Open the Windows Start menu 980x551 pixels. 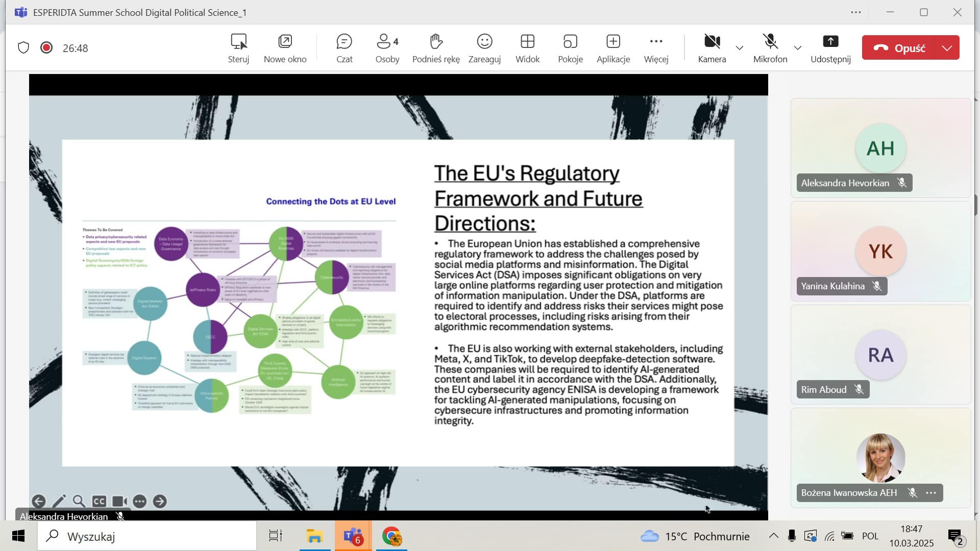click(18, 536)
